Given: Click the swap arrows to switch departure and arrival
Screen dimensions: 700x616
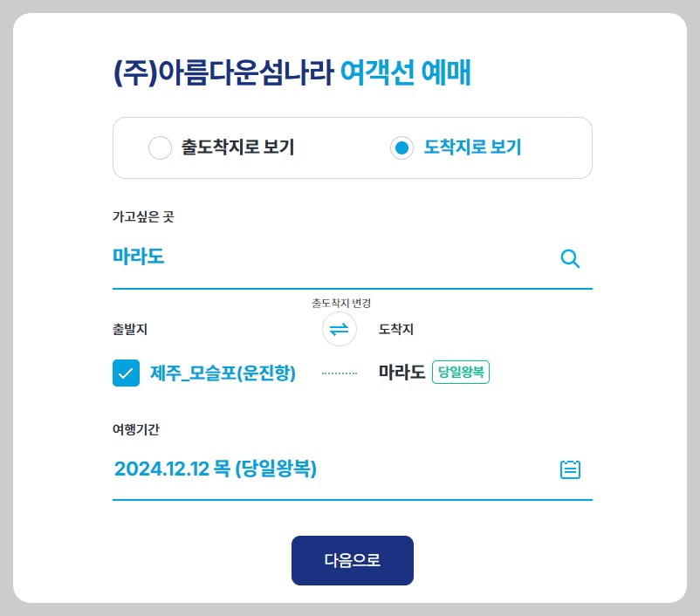Looking at the screenshot, I should 339,330.
